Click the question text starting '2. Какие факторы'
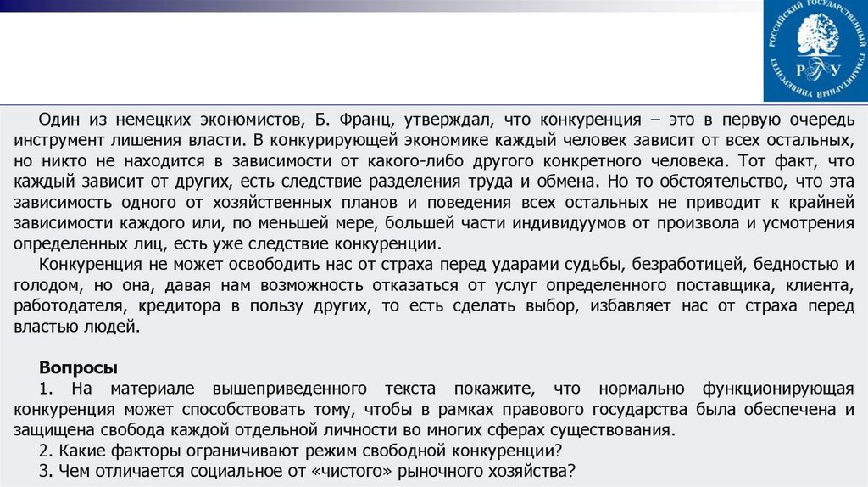Screen dimensions: 868x487 click(x=301, y=451)
